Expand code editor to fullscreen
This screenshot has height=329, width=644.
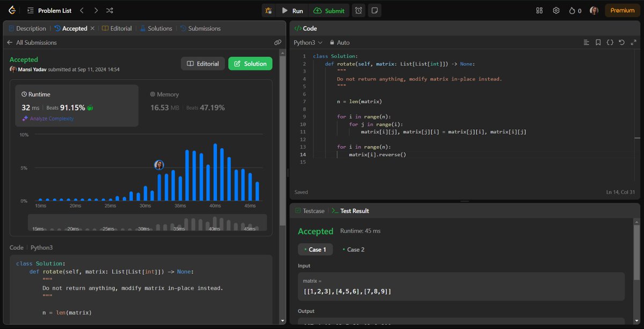[x=633, y=42]
